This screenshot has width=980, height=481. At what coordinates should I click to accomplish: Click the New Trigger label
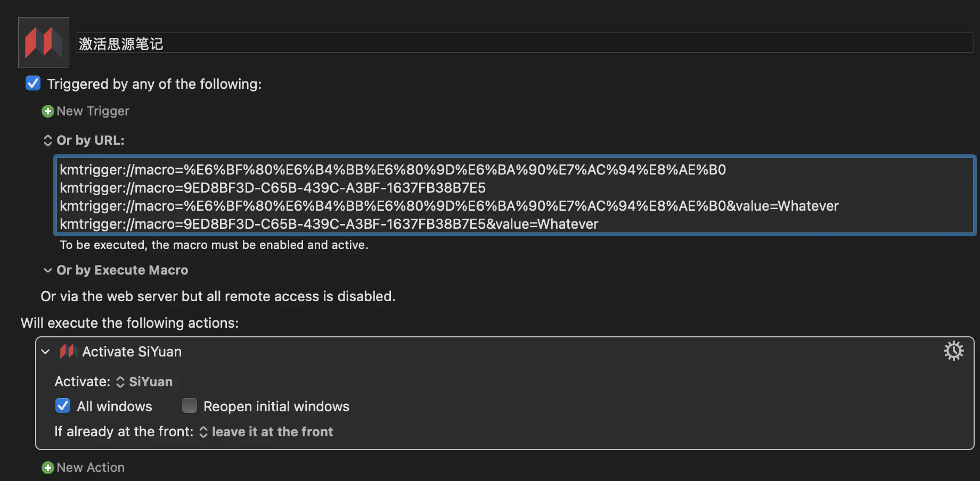93,111
